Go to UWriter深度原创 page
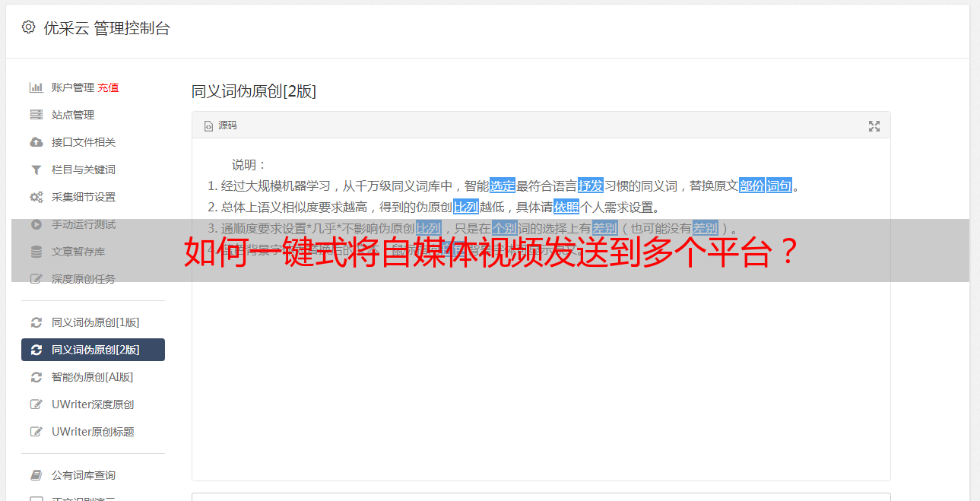980x501 pixels. click(93, 404)
